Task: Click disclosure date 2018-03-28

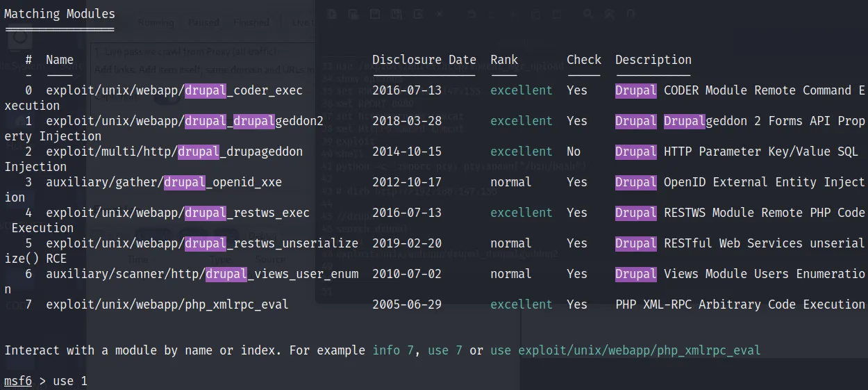Action: tap(407, 121)
